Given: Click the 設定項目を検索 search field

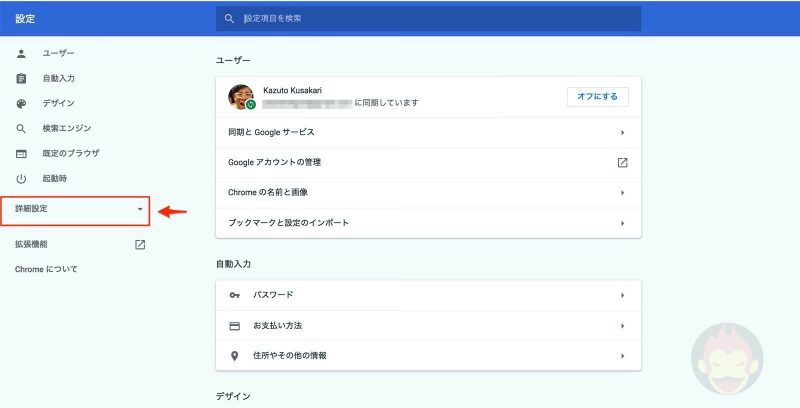Looking at the screenshot, I should tap(430, 18).
